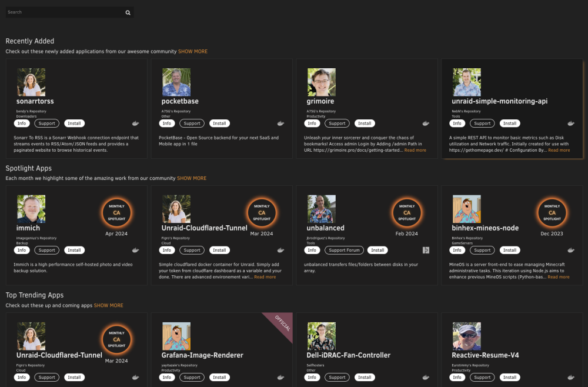
Task: Click the docker icon on grimoire card
Action: [x=426, y=124]
